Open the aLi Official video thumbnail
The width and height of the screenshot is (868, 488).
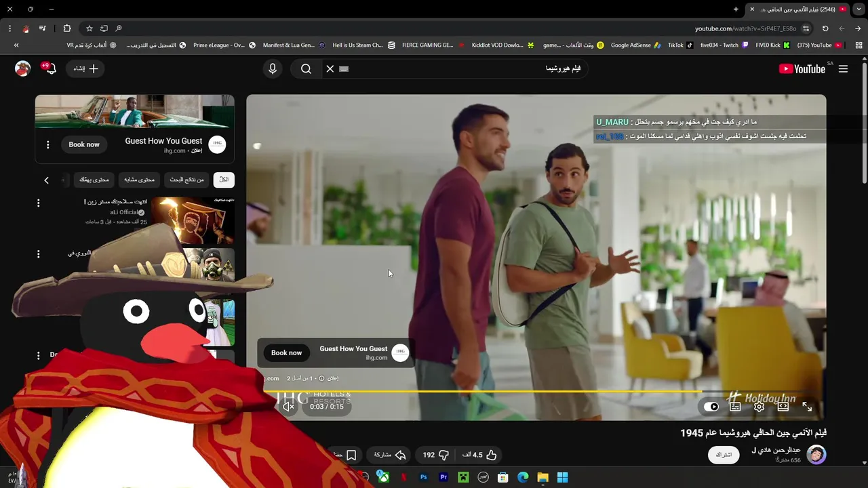(x=193, y=220)
